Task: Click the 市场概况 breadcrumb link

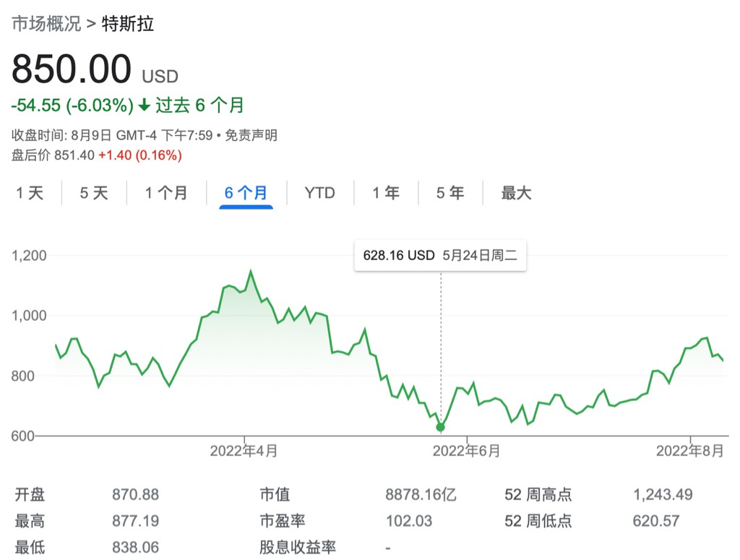Action: (46, 24)
